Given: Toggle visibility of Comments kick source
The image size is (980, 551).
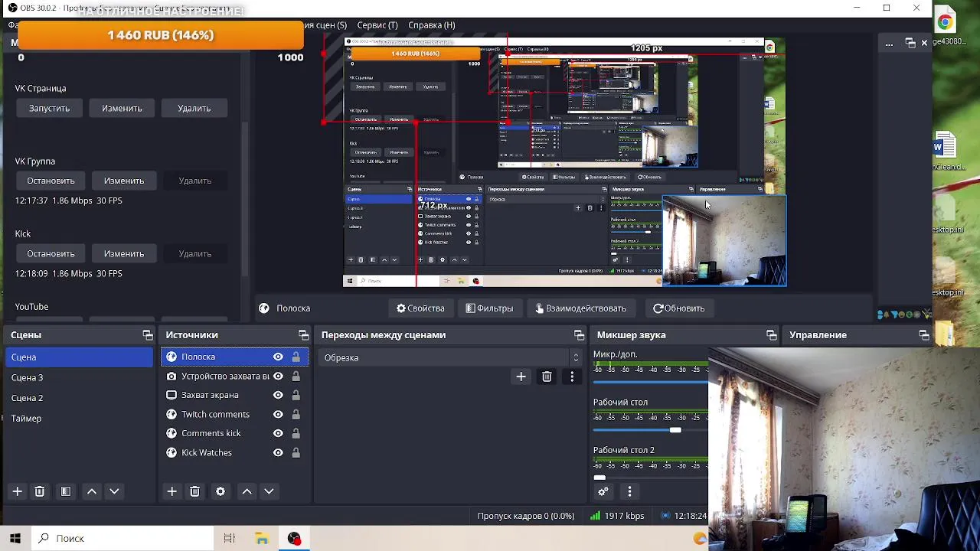Looking at the screenshot, I should pyautogui.click(x=278, y=433).
